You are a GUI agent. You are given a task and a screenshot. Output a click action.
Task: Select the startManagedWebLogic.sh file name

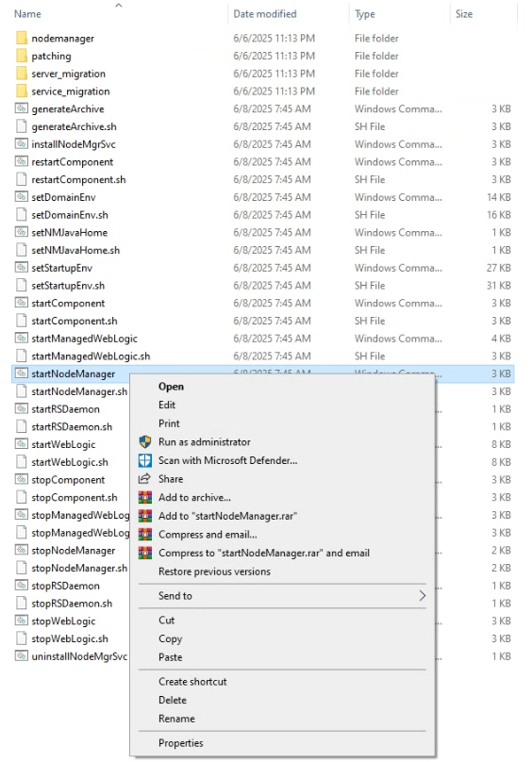pyautogui.click(x=91, y=356)
